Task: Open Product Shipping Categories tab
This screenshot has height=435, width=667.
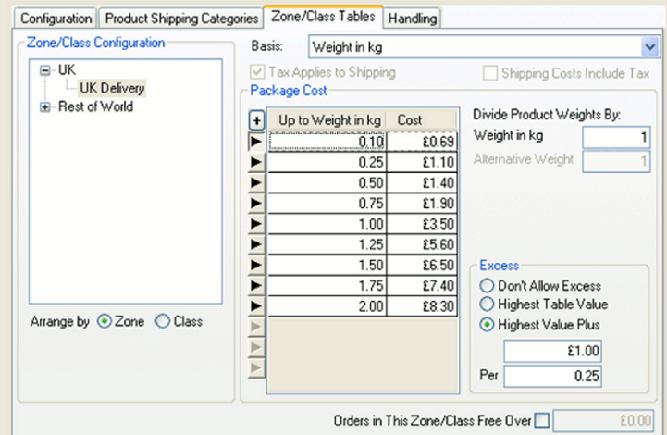Action: click(x=180, y=18)
